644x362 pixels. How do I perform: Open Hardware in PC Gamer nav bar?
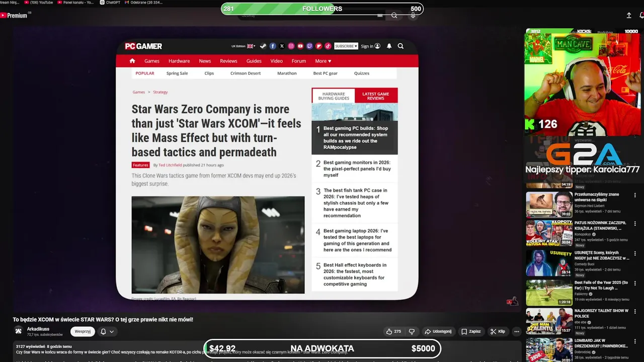(x=179, y=61)
